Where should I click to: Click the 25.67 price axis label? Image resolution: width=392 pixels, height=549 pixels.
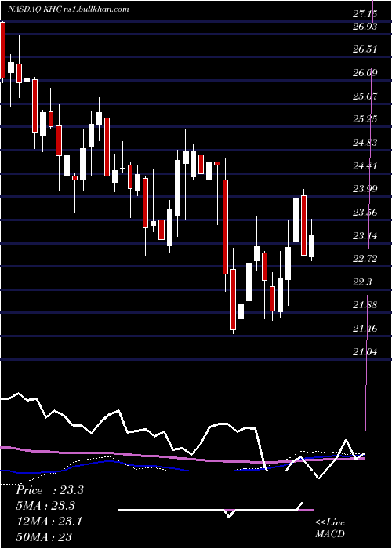(x=365, y=96)
